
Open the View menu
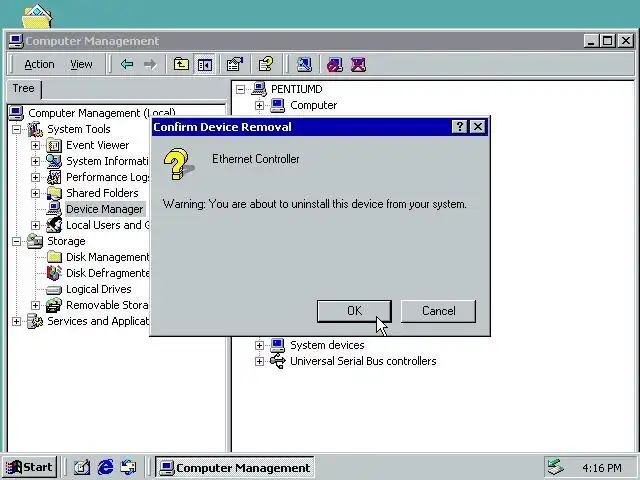[x=81, y=64]
